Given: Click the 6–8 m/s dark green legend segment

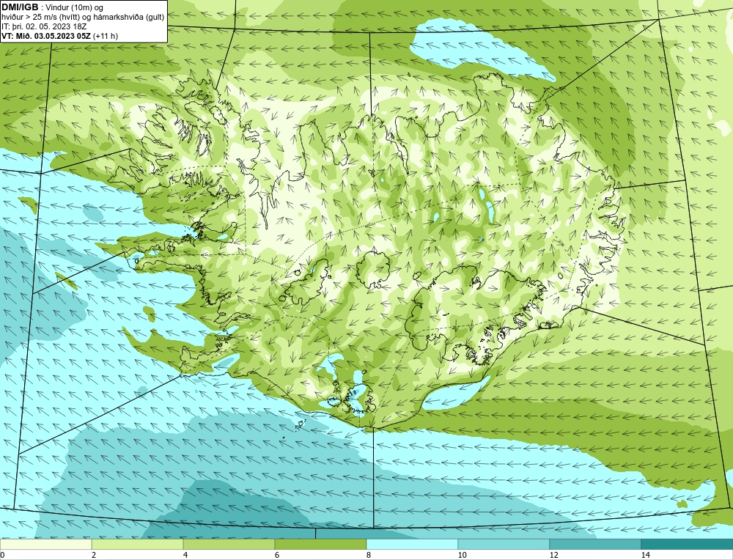Looking at the screenshot, I should coord(321,544).
